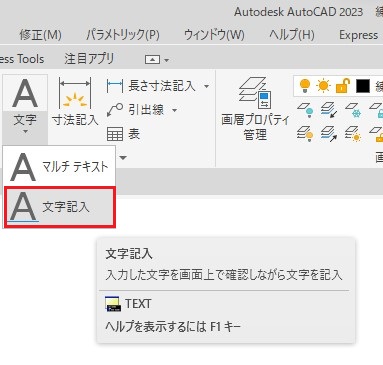Select 文字記入 single-line text option
This screenshot has height=365, width=383.
pyautogui.click(x=60, y=207)
